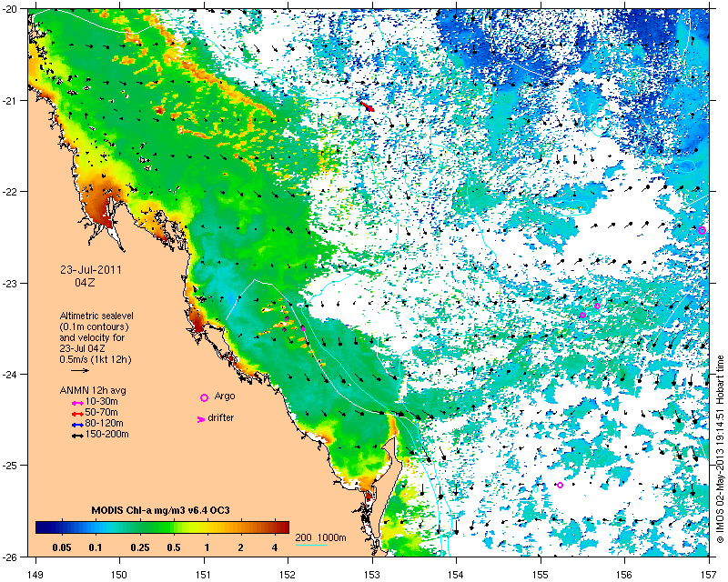Click the latitude axis label "-22"
This screenshot has height=582, width=728.
pos(9,192)
